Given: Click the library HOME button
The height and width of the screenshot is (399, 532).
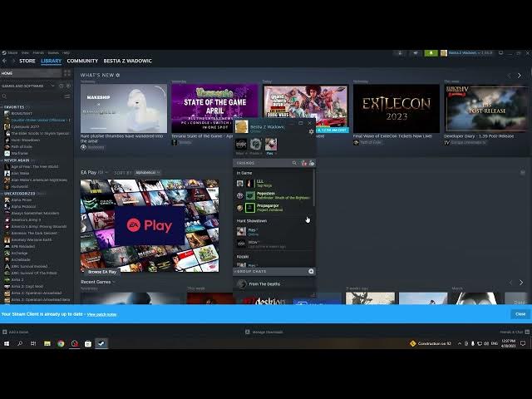Looking at the screenshot, I should (x=32, y=73).
